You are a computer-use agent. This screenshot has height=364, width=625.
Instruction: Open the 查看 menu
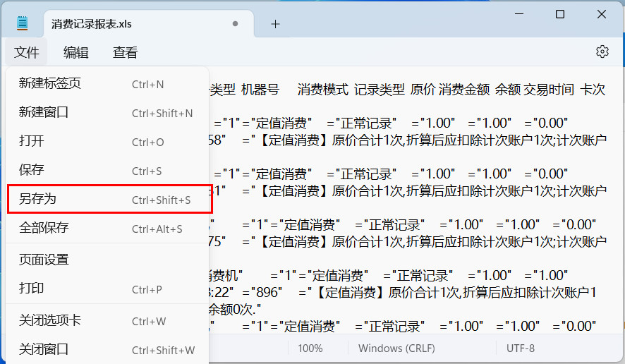125,52
